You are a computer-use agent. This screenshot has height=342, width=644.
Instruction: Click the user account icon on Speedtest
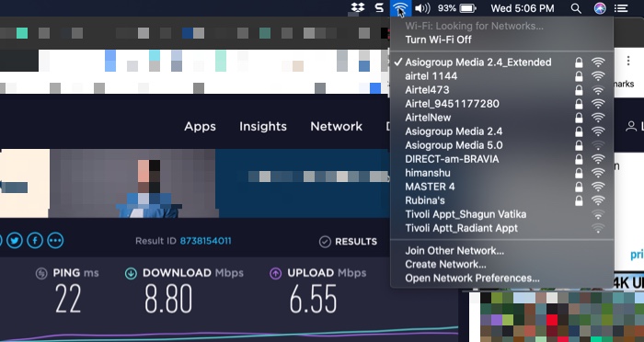[x=630, y=127]
